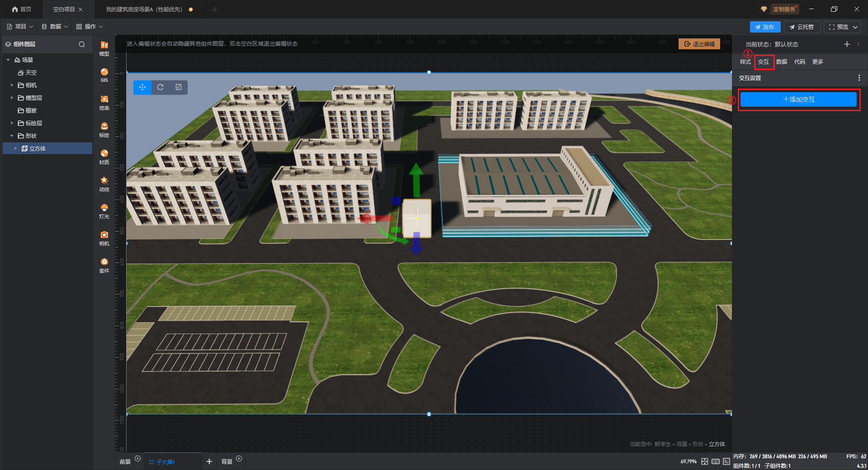Viewport: 868px width, 470px height.
Task: Switch to the 数据 tab in right panel
Action: pyautogui.click(x=782, y=62)
